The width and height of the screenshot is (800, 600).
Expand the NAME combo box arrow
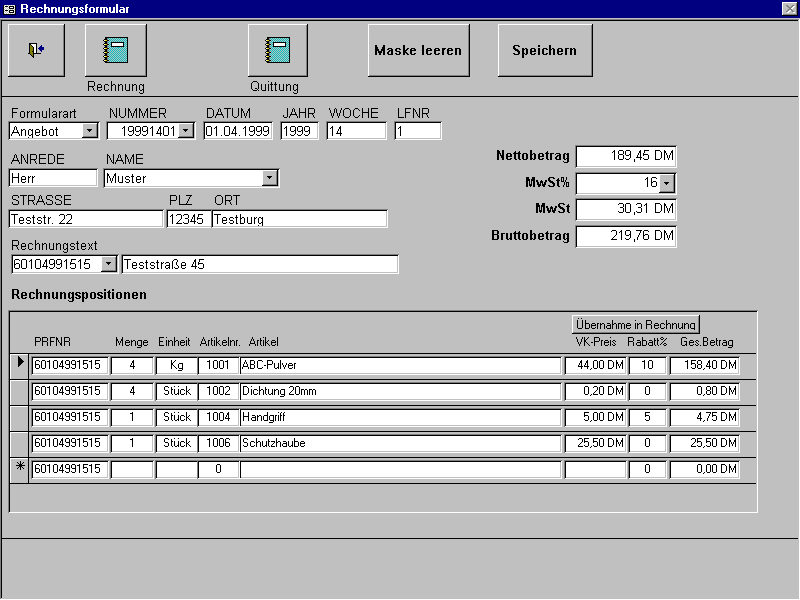(270, 178)
